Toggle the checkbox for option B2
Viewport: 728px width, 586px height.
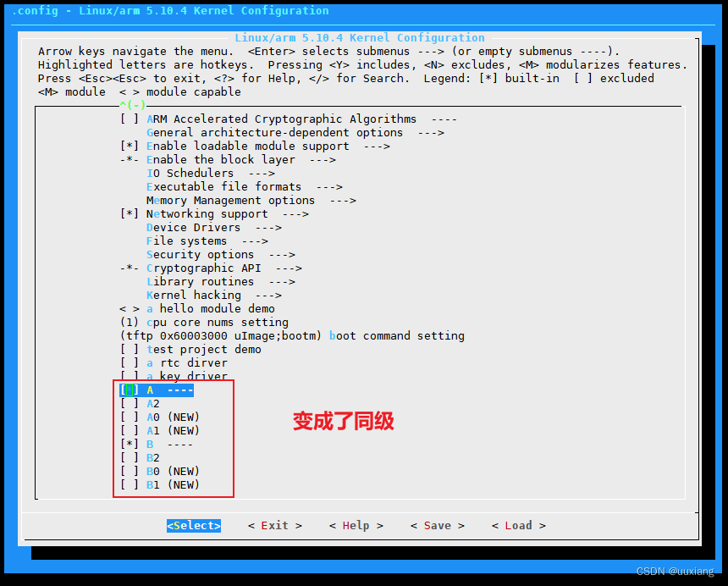click(129, 458)
